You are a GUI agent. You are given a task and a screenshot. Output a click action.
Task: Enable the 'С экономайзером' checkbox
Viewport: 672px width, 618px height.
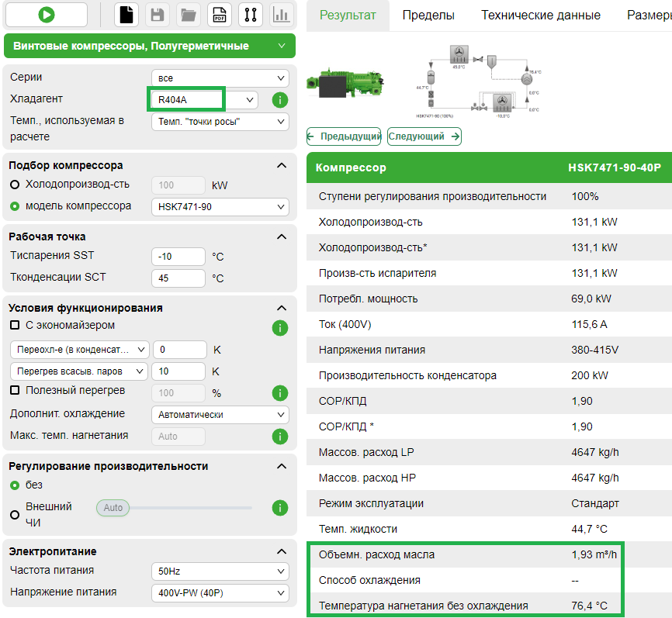tap(15, 325)
